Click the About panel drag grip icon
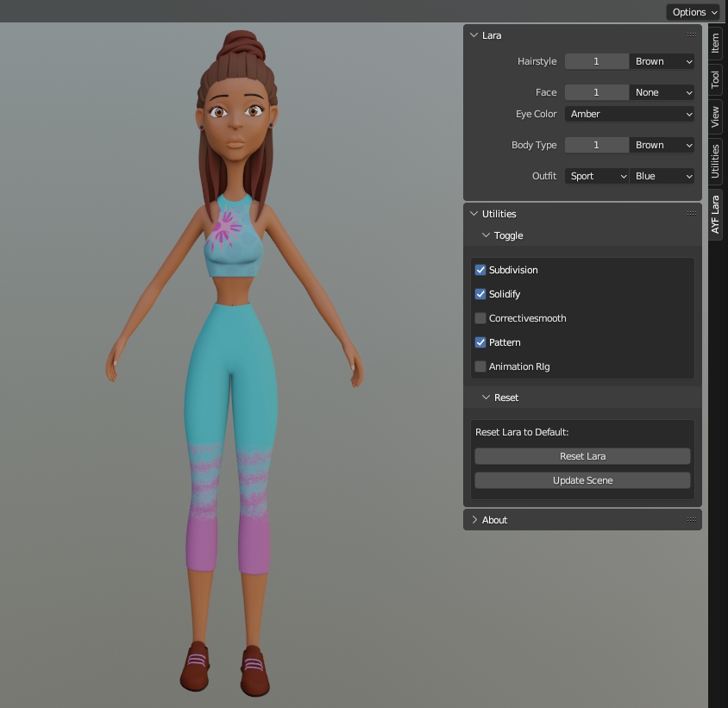 pyautogui.click(x=691, y=520)
